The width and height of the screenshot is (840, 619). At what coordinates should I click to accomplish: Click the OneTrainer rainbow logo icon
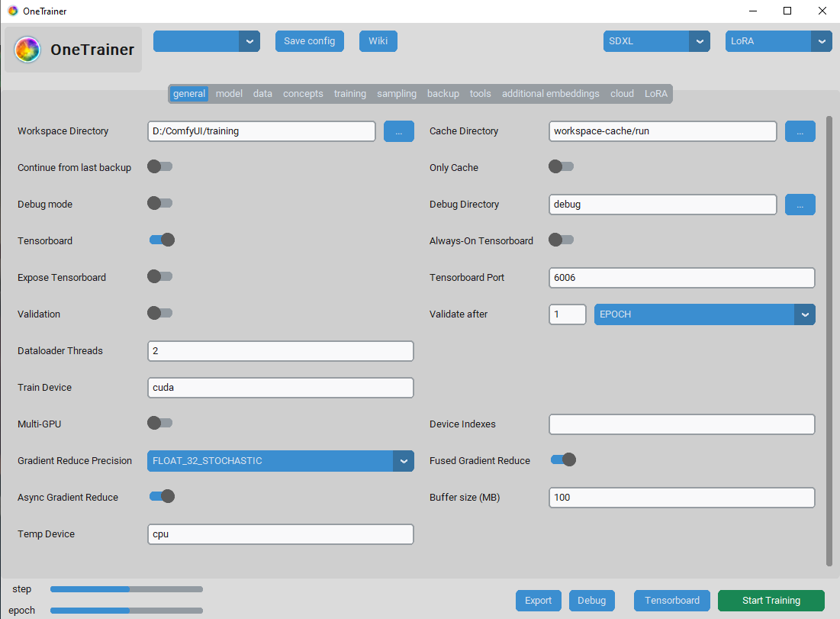click(27, 50)
